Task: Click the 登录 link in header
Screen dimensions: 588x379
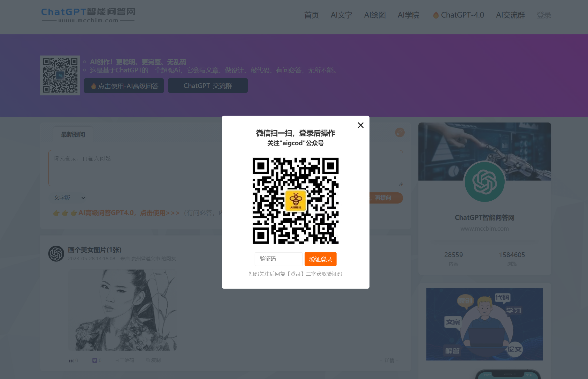Action: coord(544,15)
